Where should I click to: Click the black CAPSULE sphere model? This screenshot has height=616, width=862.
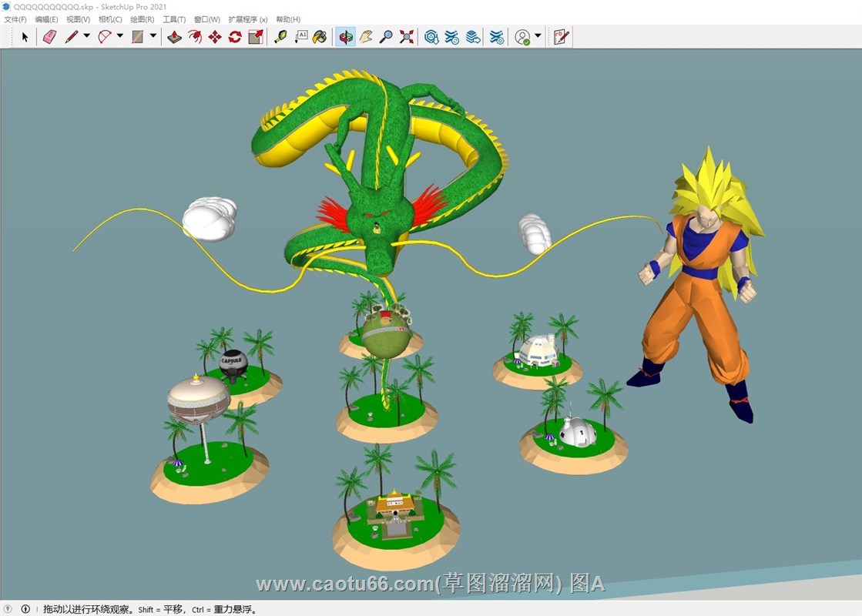[x=233, y=365]
